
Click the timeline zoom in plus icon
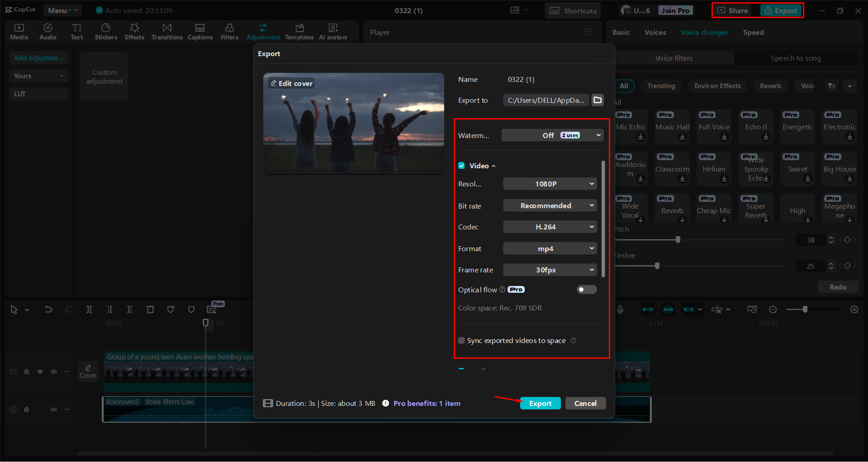click(x=854, y=310)
